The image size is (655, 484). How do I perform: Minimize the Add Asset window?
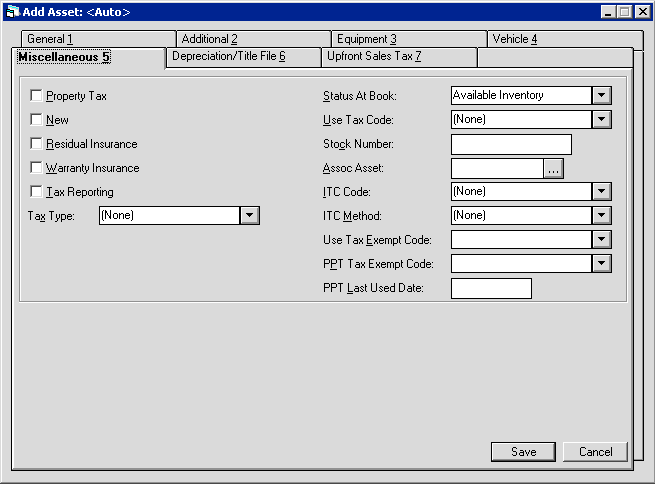608,12
